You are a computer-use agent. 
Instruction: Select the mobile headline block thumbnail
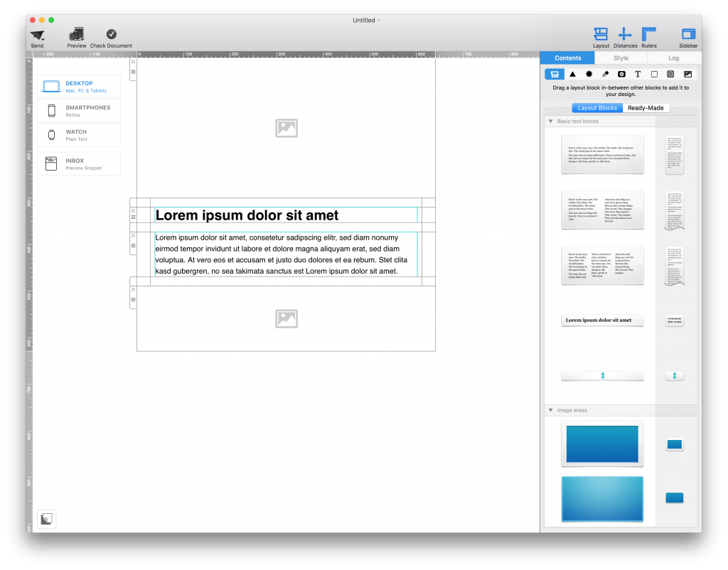674,321
